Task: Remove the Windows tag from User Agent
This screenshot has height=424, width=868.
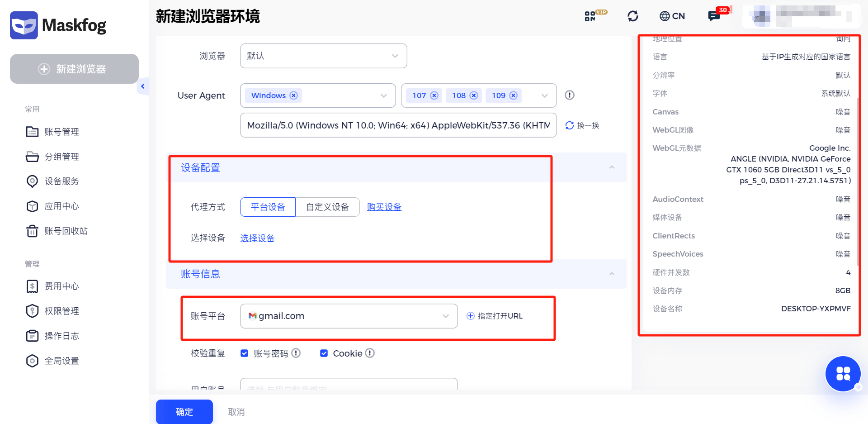Action: 294,95
